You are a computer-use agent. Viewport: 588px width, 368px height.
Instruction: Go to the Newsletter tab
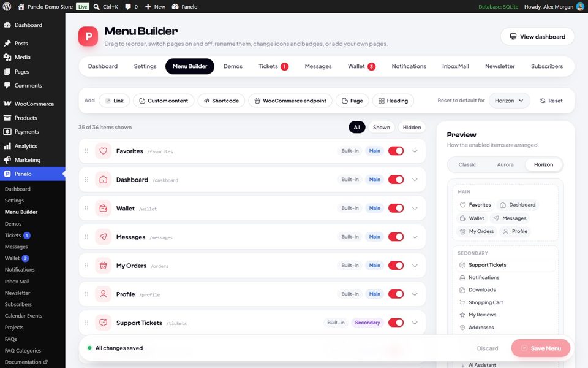500,66
